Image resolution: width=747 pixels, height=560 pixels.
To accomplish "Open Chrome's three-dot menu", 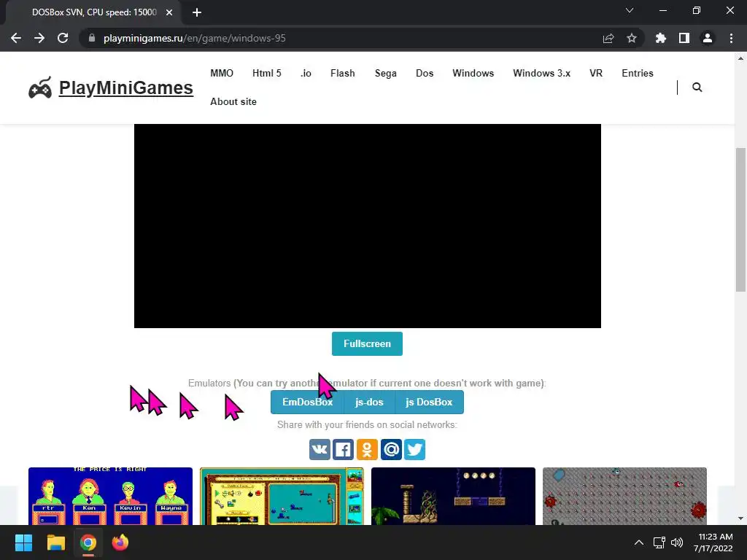I will click(x=731, y=38).
